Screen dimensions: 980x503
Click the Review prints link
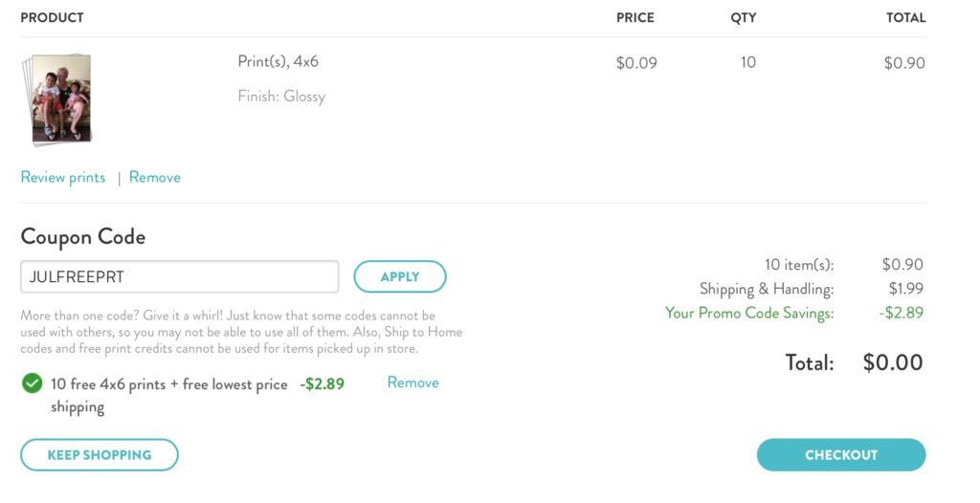[63, 178]
